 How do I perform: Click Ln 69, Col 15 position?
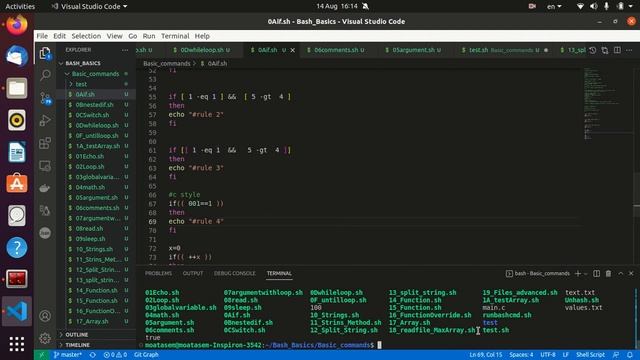tap(485, 355)
